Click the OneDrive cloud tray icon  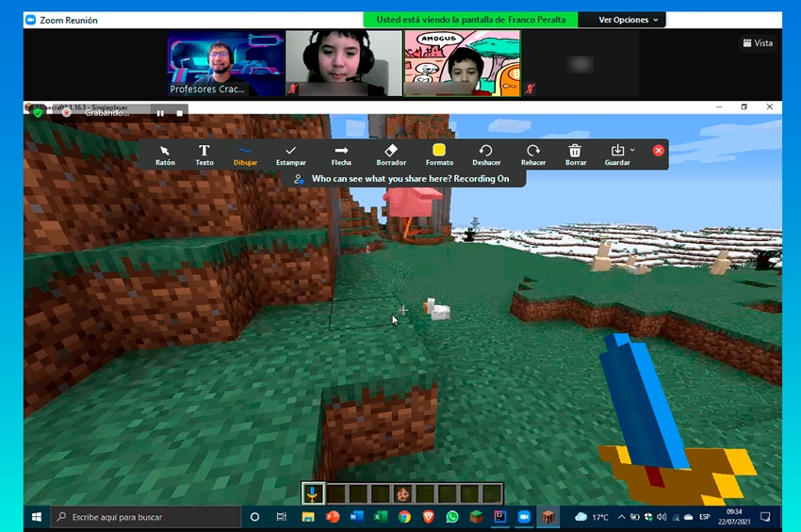[688, 517]
